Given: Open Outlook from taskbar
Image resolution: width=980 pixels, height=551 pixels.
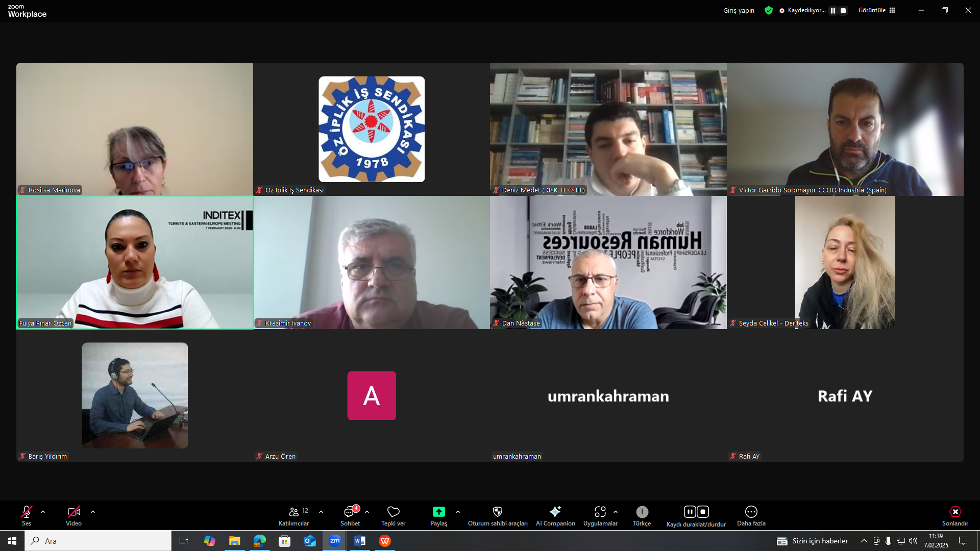Looking at the screenshot, I should point(310,541).
